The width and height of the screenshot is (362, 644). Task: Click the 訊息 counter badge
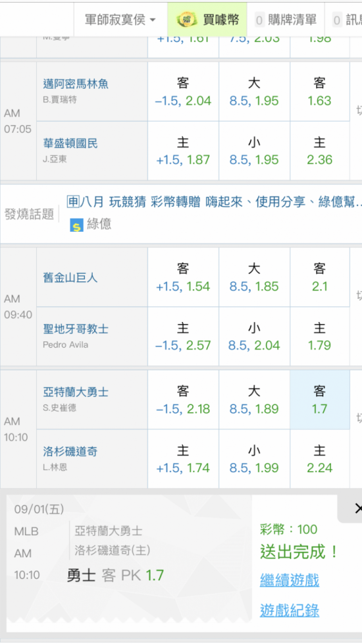(337, 20)
